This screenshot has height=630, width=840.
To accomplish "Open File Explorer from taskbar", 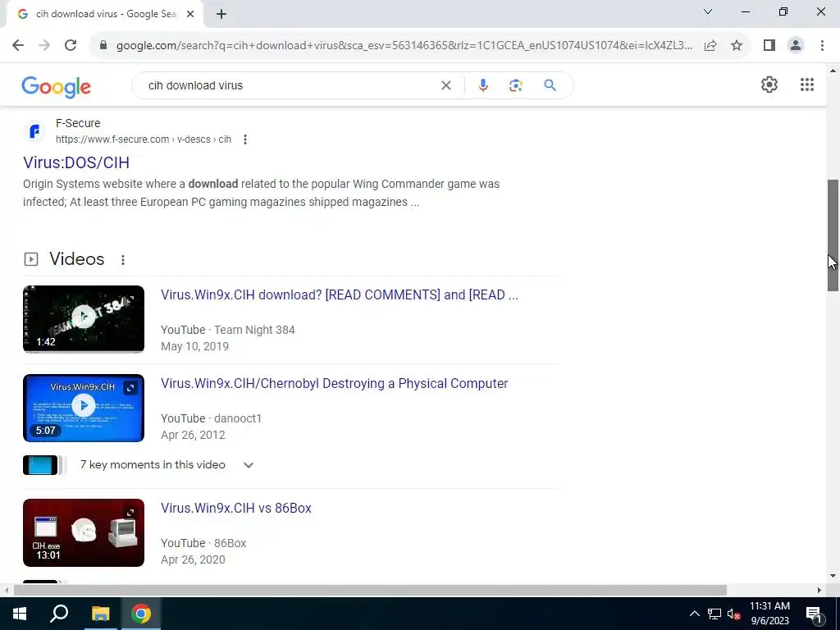I will tap(100, 614).
